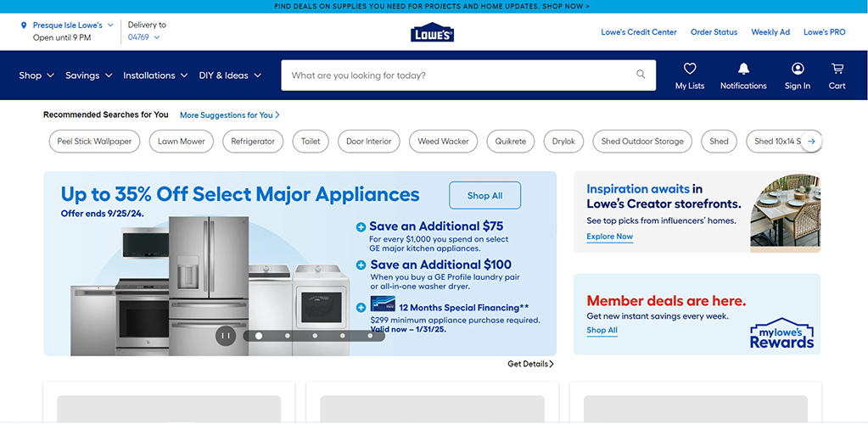Click the search magnifying glass icon
Image resolution: width=868 pixels, height=424 pixels.
[641, 75]
